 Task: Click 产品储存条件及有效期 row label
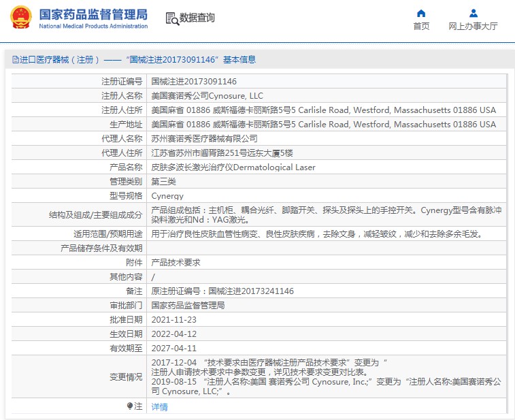(101, 248)
